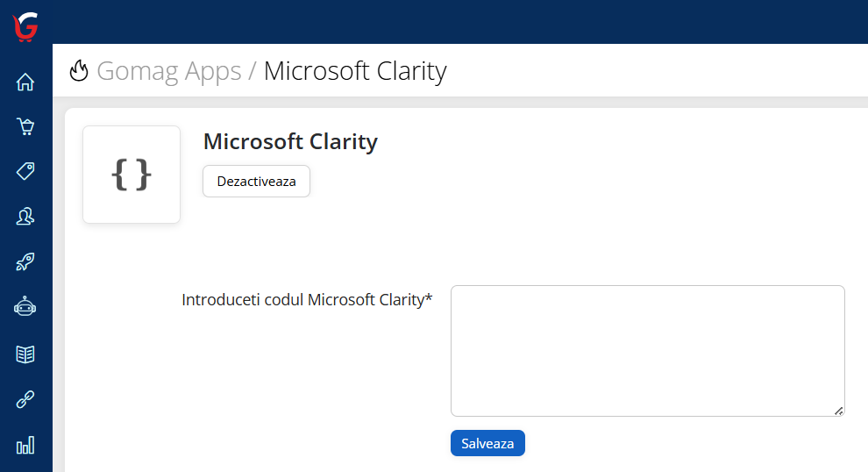Open the Home dashboard icon in the sidebar
This screenshot has height=472, width=868.
(25, 82)
